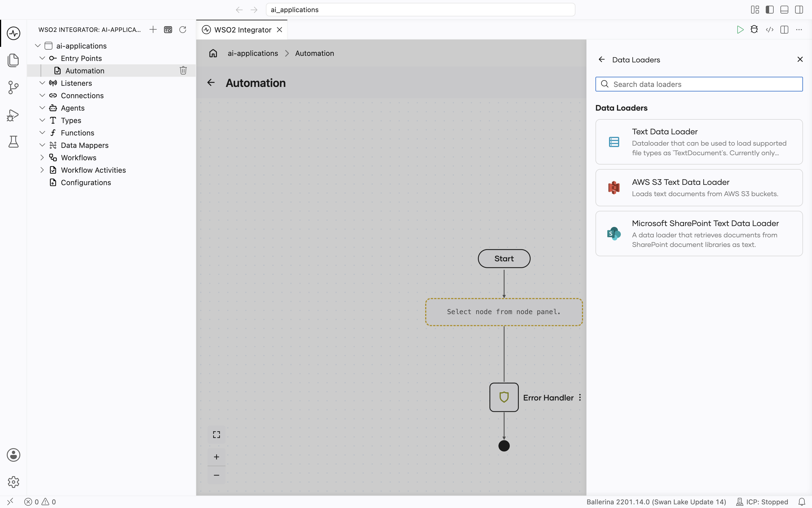812x508 pixels.
Task: Fit diagram to screen
Action: 217,434
